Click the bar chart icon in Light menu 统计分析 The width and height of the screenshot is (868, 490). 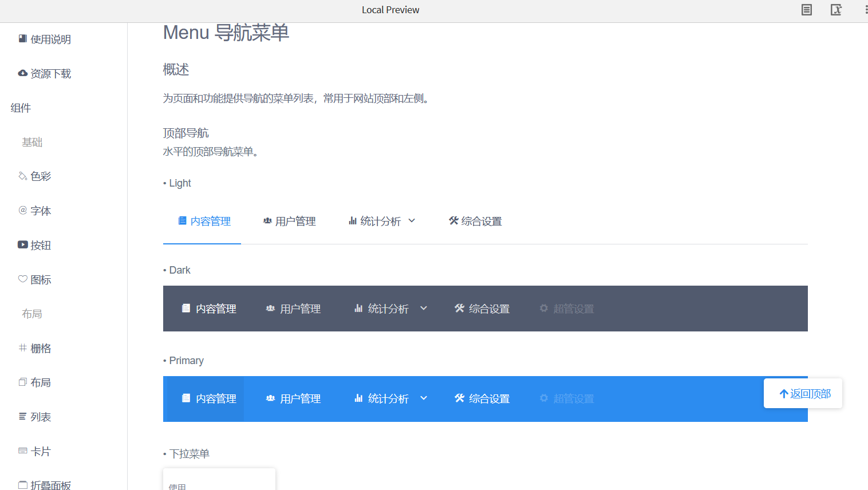click(353, 220)
